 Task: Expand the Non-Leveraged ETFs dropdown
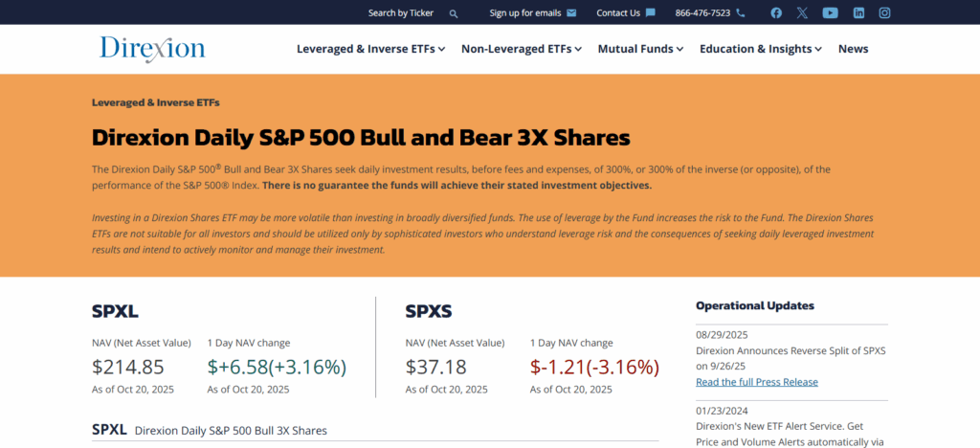click(x=522, y=49)
